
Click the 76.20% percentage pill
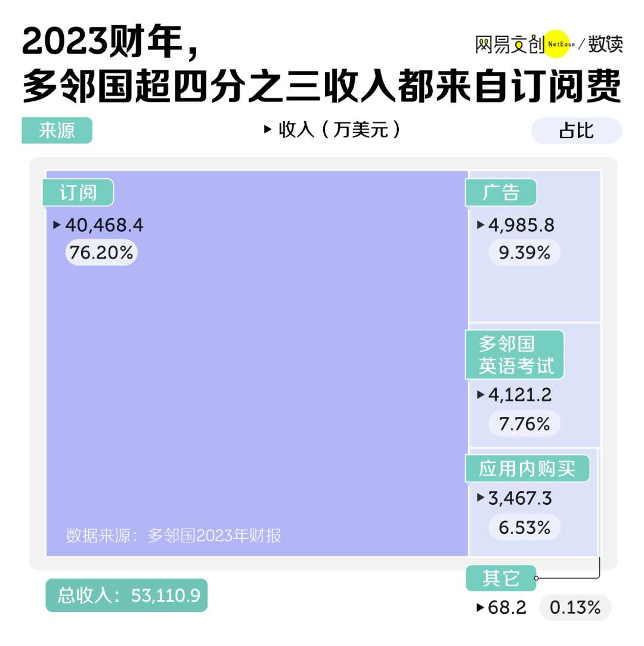pos(101,253)
